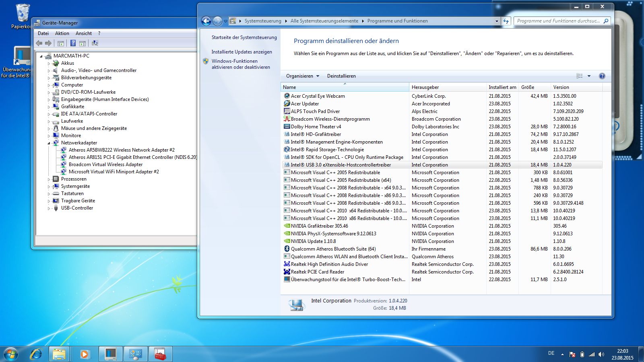644x362 pixels.
Task: Toggle the action pane icon in Geräte-Manager
Action: [83, 43]
